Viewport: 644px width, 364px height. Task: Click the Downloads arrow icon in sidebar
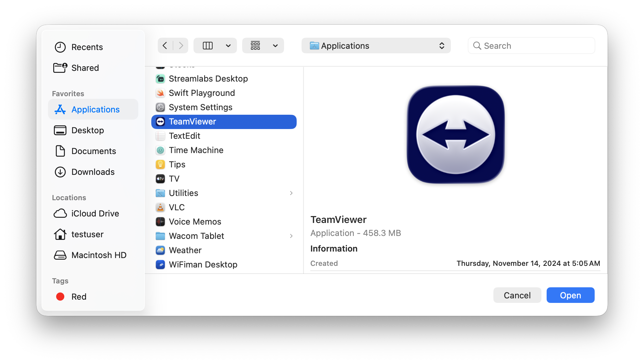click(x=60, y=172)
